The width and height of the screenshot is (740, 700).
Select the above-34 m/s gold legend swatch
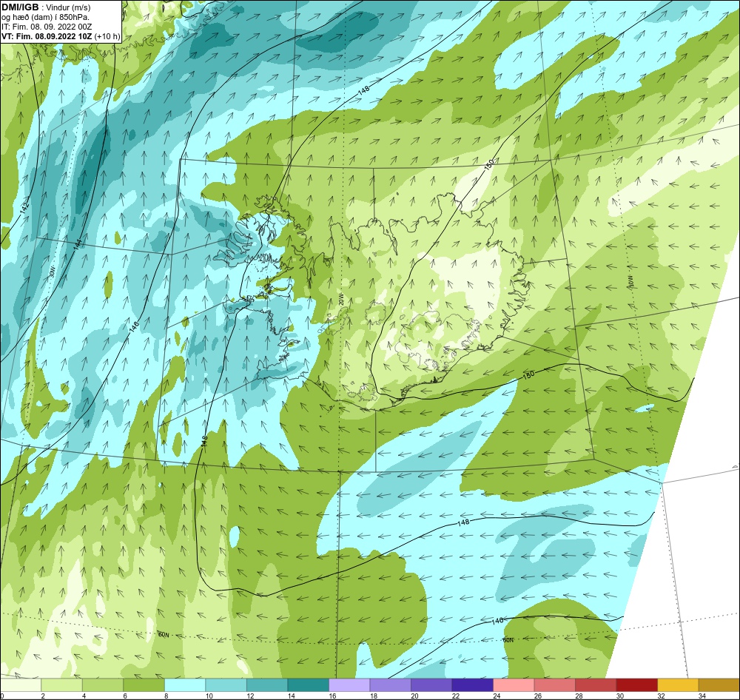pyautogui.click(x=719, y=685)
